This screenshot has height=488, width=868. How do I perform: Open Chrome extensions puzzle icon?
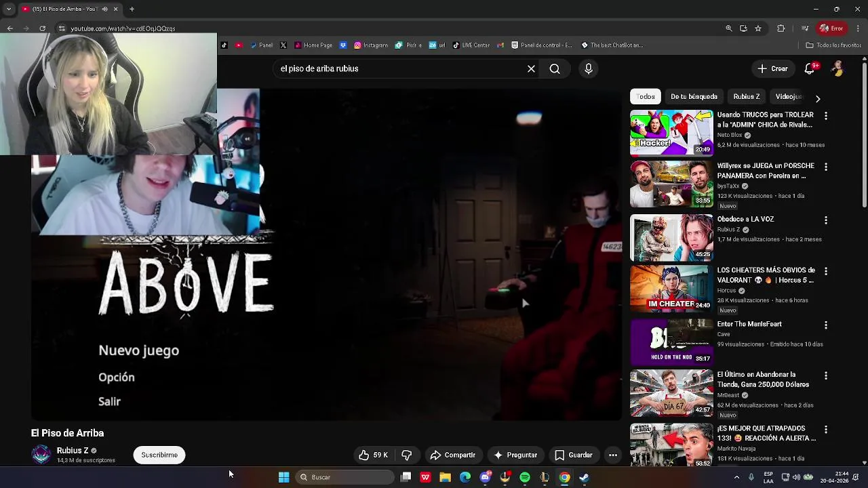781,28
